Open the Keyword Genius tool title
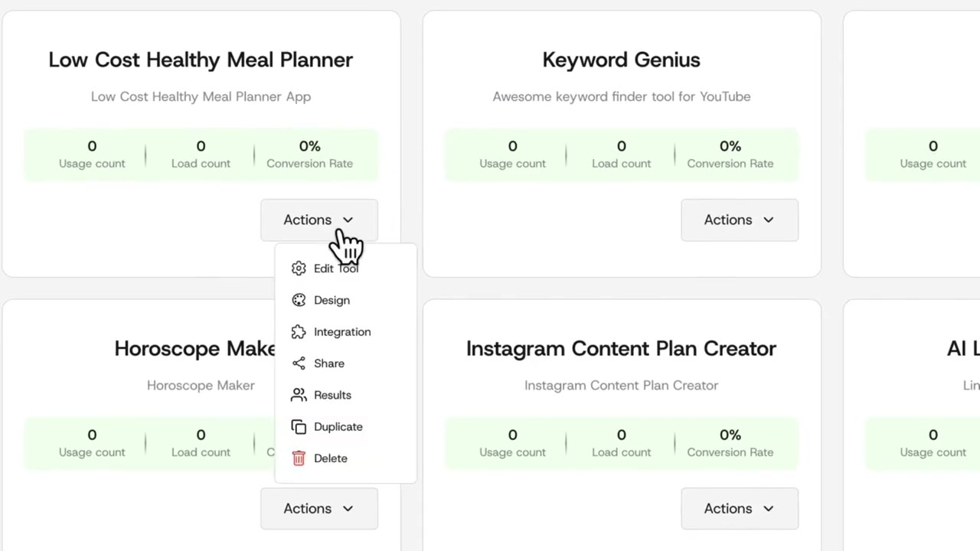The height and width of the screenshot is (551, 980). (x=621, y=60)
